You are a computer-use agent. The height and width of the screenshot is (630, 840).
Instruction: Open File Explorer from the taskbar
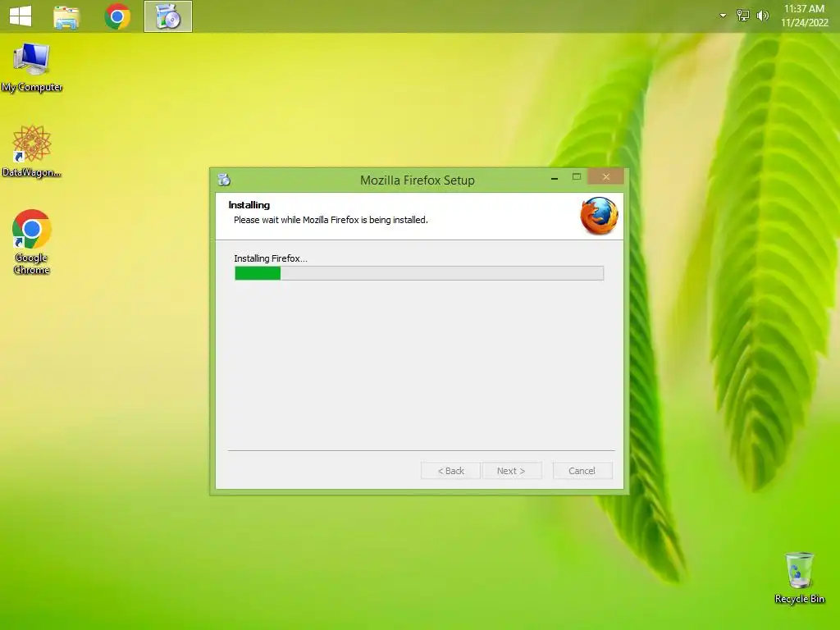66,16
